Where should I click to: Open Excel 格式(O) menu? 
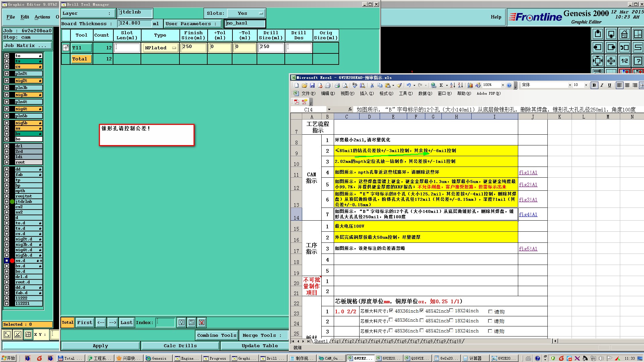tap(386, 94)
